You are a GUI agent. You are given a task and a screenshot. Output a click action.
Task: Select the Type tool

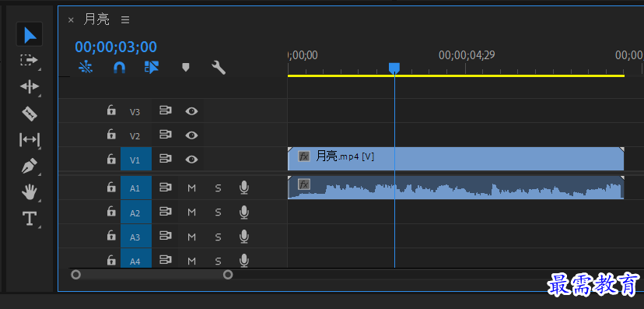(x=30, y=218)
